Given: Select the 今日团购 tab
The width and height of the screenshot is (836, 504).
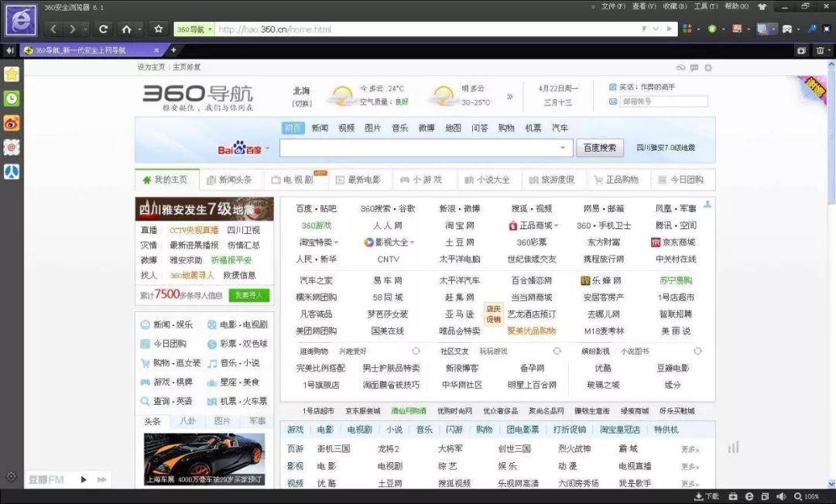Looking at the screenshot, I should point(681,180).
